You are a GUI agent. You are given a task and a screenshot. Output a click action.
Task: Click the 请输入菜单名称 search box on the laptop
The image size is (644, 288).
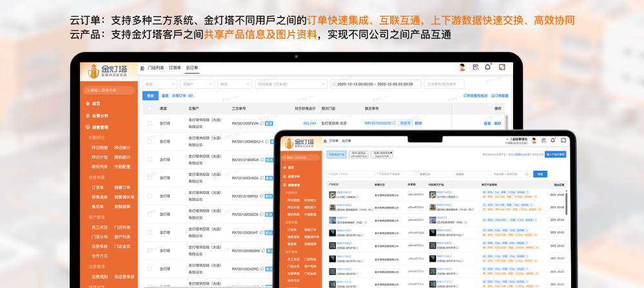109,90
